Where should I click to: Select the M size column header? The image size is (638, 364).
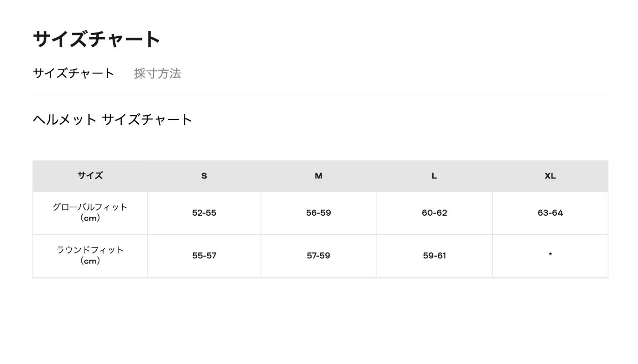tap(318, 176)
